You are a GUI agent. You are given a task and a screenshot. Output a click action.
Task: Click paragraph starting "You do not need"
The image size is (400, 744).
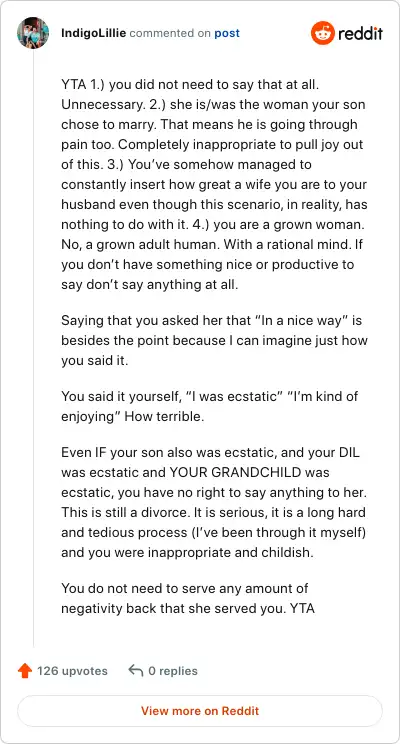(188, 598)
